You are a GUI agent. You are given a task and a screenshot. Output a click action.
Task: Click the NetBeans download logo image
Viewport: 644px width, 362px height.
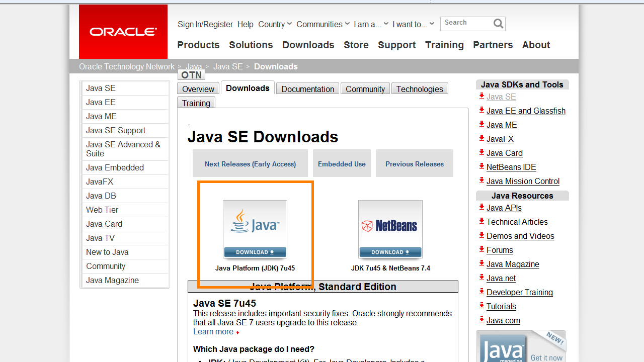click(390, 224)
